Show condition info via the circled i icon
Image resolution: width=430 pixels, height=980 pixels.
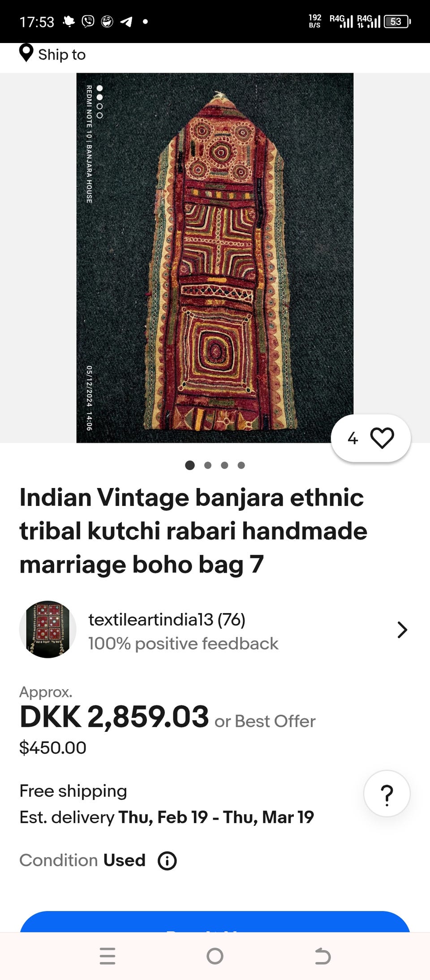(x=167, y=861)
